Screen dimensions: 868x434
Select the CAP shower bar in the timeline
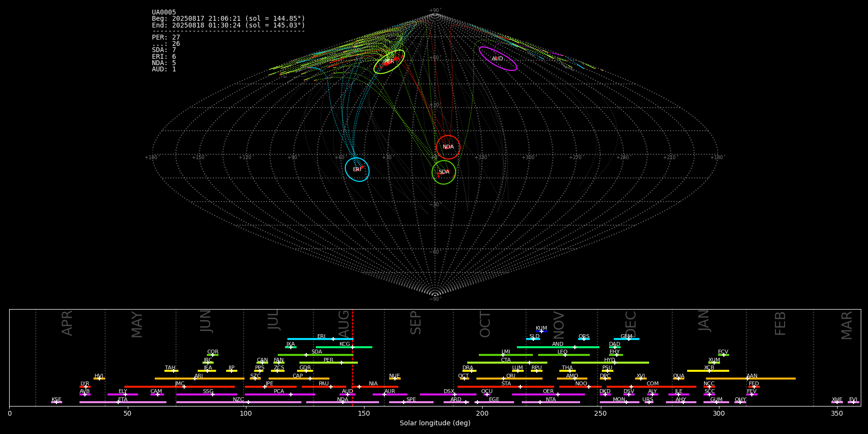point(299,379)
